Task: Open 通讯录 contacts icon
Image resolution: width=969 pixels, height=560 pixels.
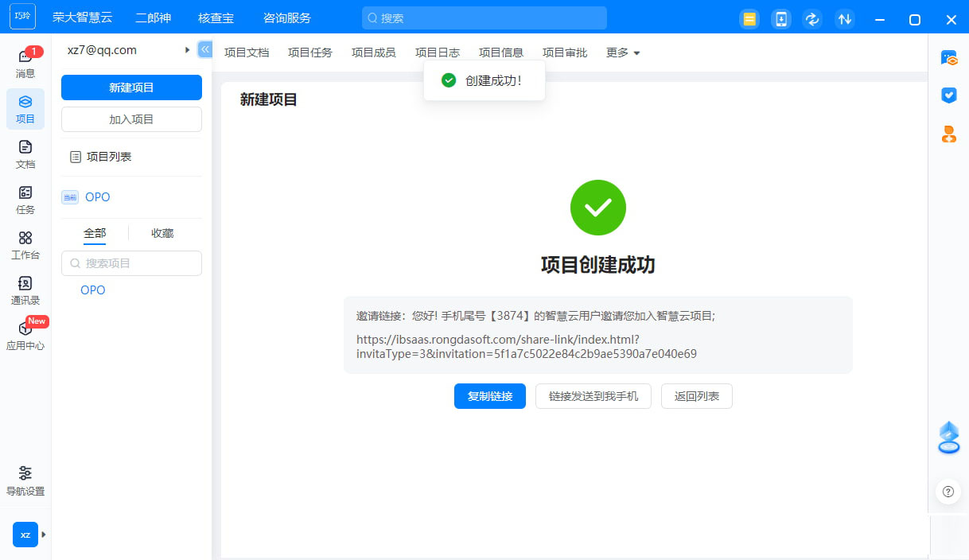Action: 25,290
